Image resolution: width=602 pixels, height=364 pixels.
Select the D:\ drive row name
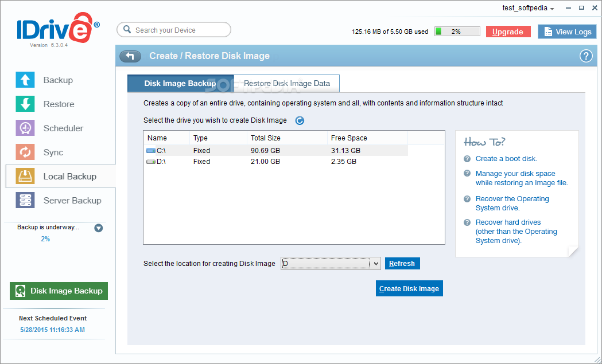pyautogui.click(x=161, y=162)
